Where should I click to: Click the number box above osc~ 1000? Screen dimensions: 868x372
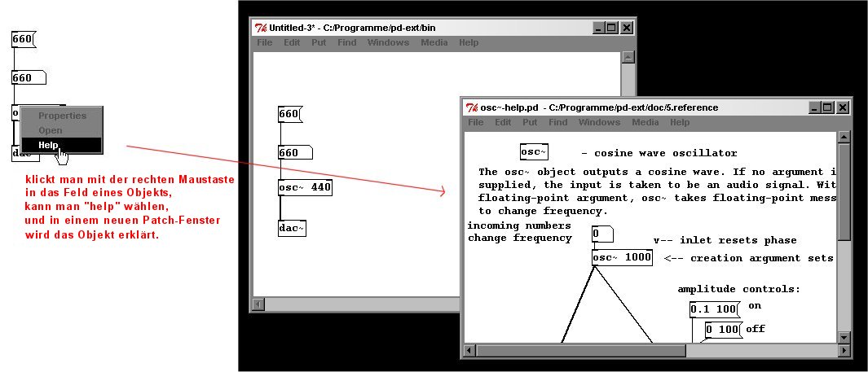[601, 234]
